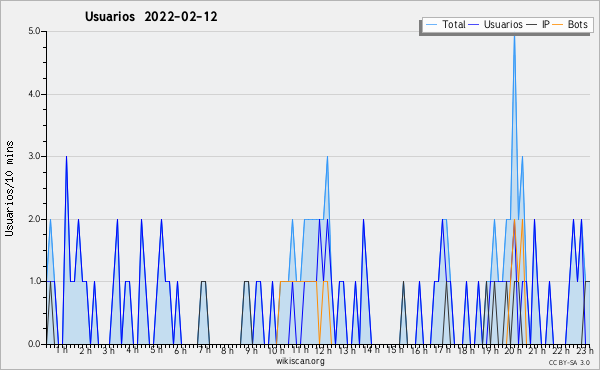The width and height of the screenshot is (600, 370).
Task: Click the 12 h x-axis label
Action: click(x=323, y=350)
